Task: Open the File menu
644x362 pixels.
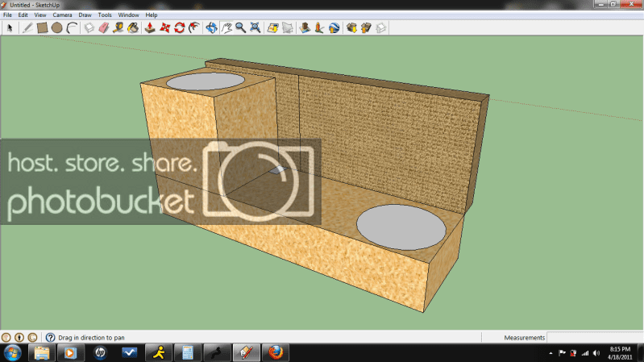Action: point(7,15)
